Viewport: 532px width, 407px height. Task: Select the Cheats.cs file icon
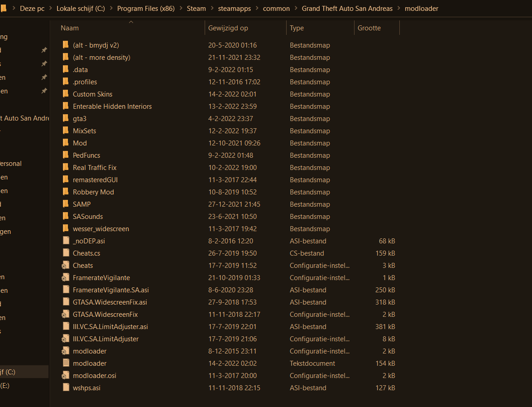point(66,253)
